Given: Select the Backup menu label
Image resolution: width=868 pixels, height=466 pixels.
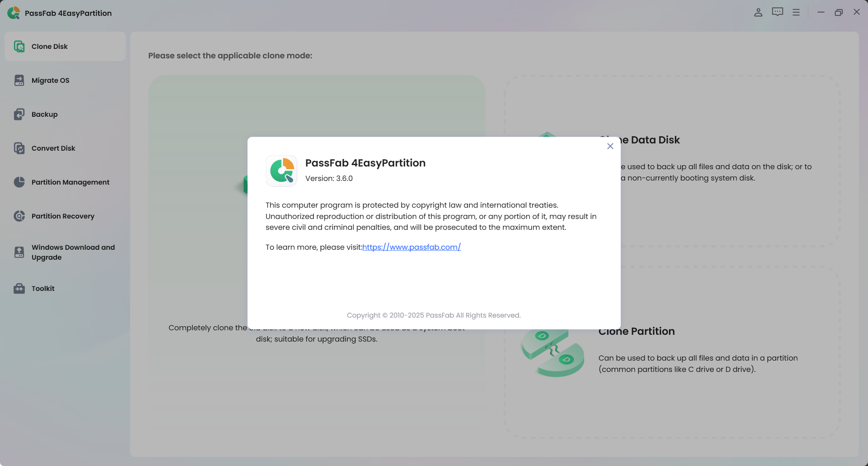Looking at the screenshot, I should pos(45,114).
